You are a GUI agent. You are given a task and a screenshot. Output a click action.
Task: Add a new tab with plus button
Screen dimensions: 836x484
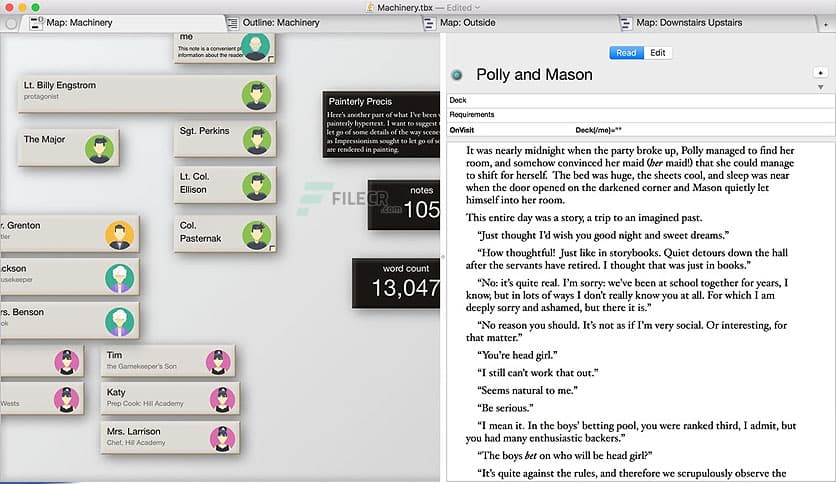(826, 24)
